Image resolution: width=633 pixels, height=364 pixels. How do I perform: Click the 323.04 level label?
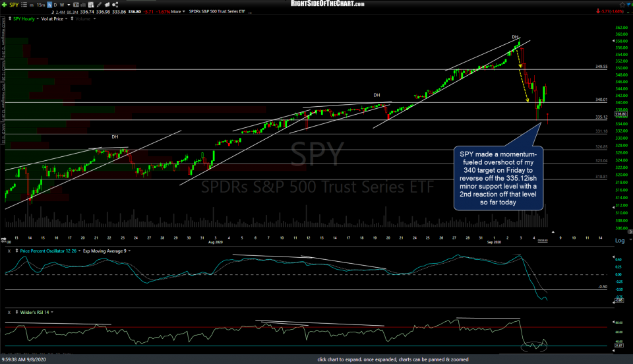pyautogui.click(x=601, y=161)
